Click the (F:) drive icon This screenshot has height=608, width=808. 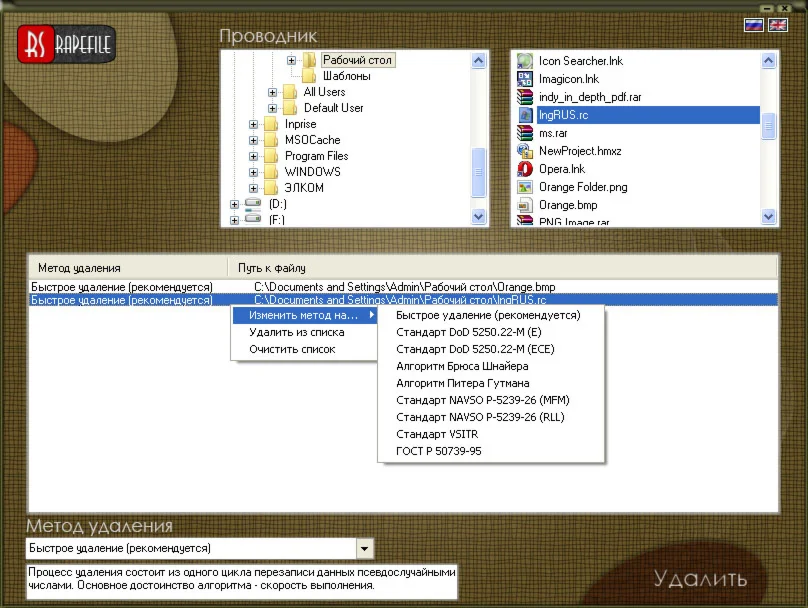(252, 219)
